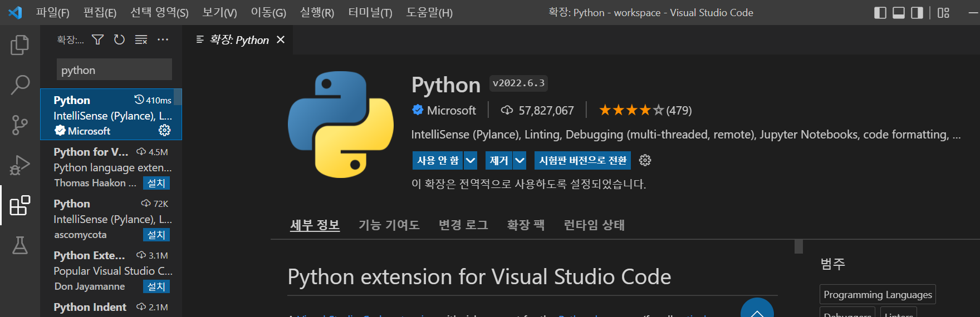The height and width of the screenshot is (317, 980).
Task: Click the large Python logo
Action: 341,125
